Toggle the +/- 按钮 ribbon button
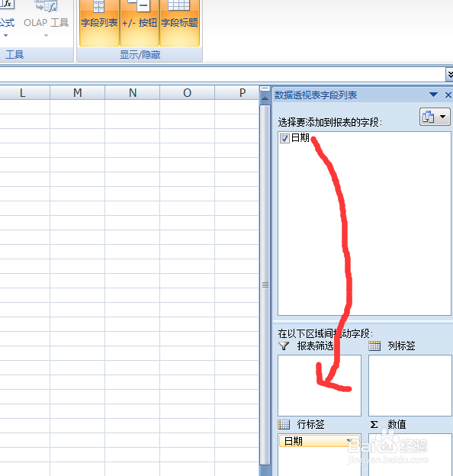The image size is (453, 476). pyautogui.click(x=140, y=22)
